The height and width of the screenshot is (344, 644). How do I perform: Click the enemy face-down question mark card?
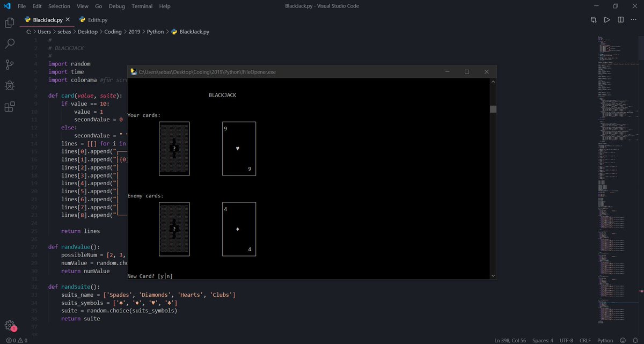pyautogui.click(x=174, y=229)
